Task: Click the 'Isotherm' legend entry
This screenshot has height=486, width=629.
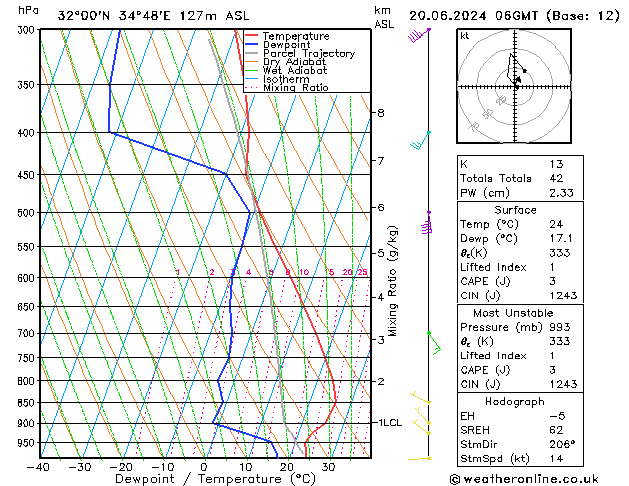Action: [286, 79]
